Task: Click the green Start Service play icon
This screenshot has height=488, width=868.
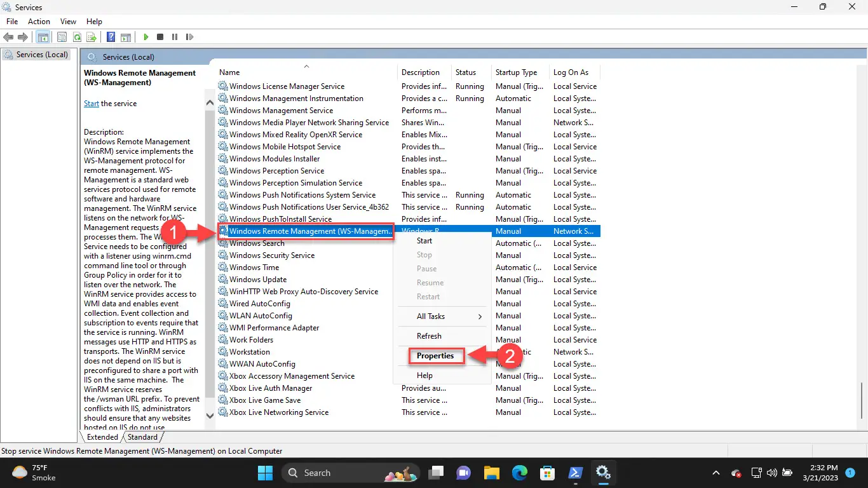Action: [146, 37]
